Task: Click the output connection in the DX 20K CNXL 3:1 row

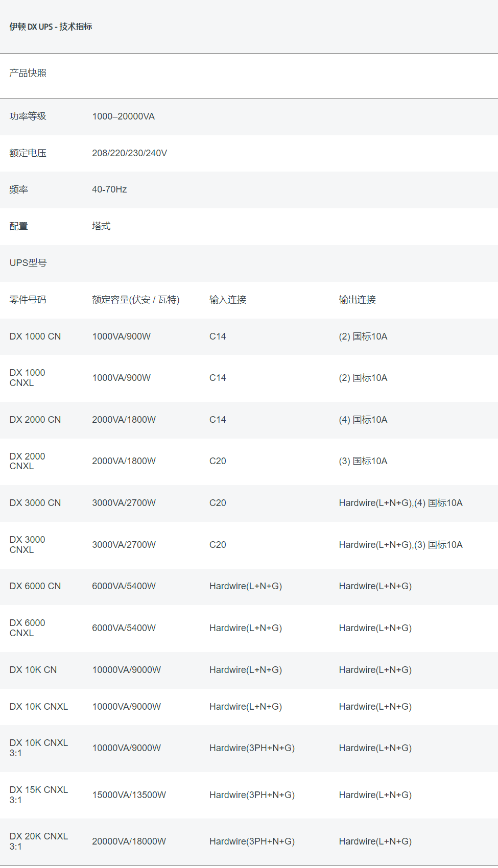Action: click(x=375, y=841)
